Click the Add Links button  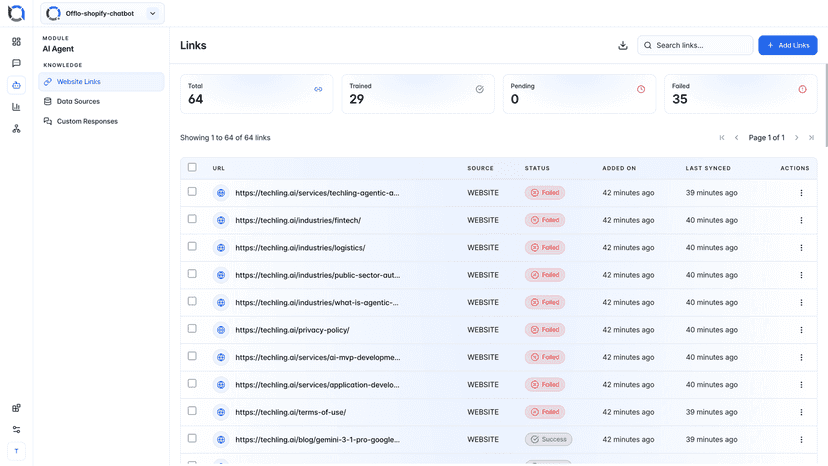click(788, 45)
